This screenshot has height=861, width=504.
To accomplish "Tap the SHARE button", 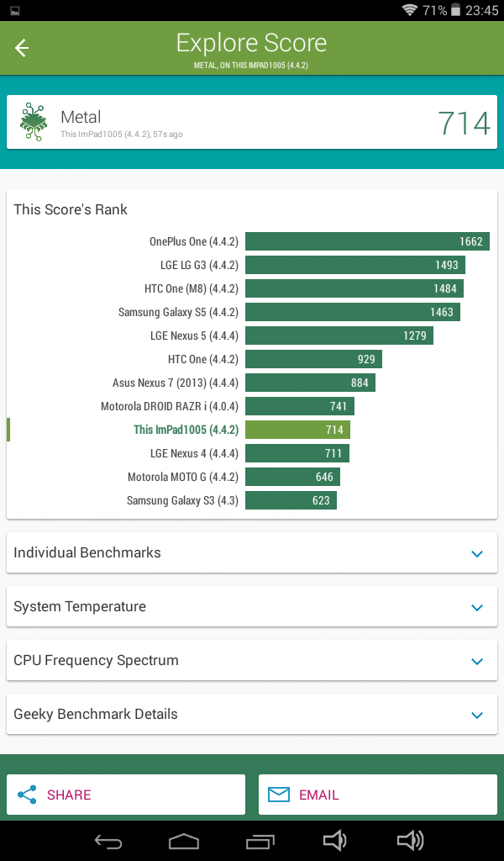I will click(x=126, y=795).
